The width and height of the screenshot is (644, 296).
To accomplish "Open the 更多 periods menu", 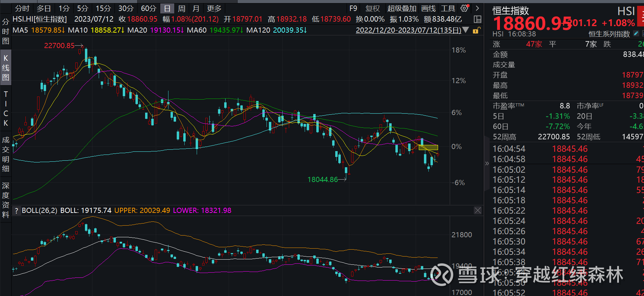I will [x=214, y=9].
